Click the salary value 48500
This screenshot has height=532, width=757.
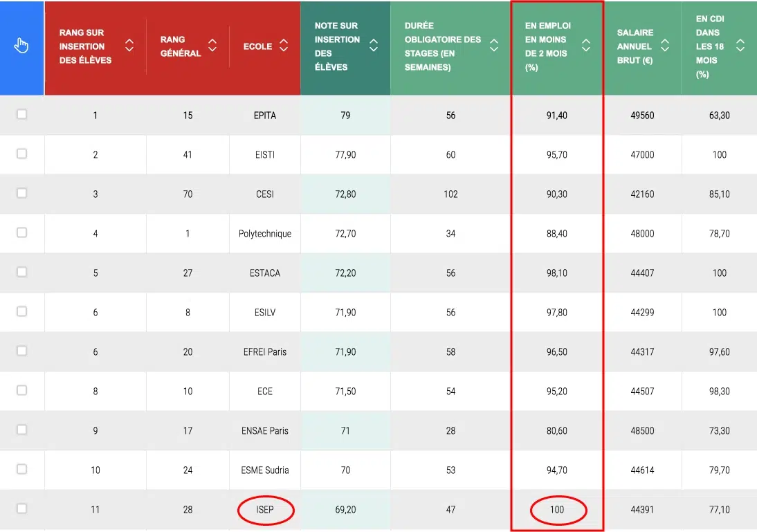(x=643, y=430)
